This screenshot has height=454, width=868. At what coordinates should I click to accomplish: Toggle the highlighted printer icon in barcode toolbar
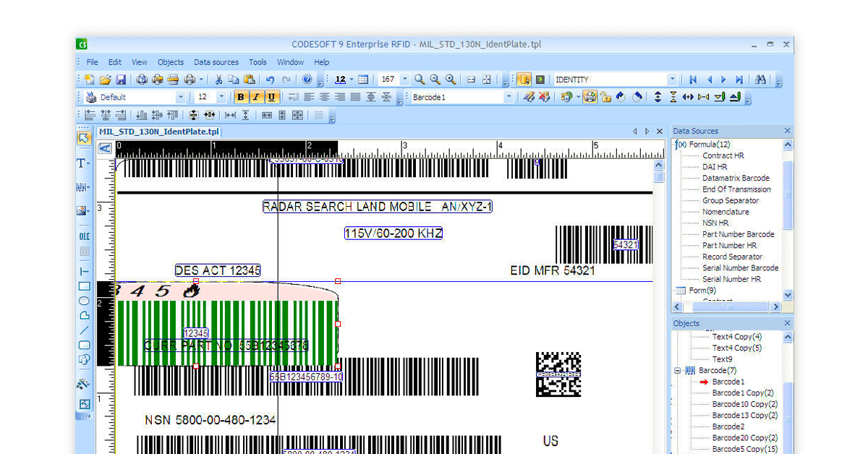[590, 97]
